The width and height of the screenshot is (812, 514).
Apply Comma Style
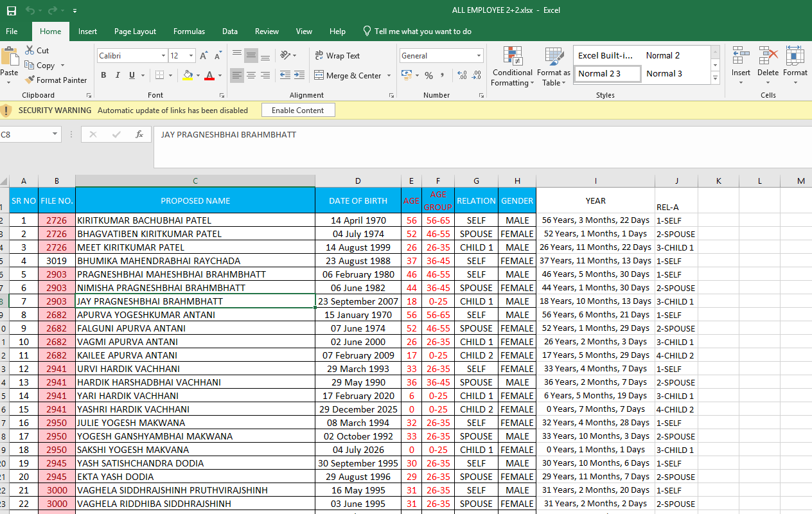click(443, 75)
